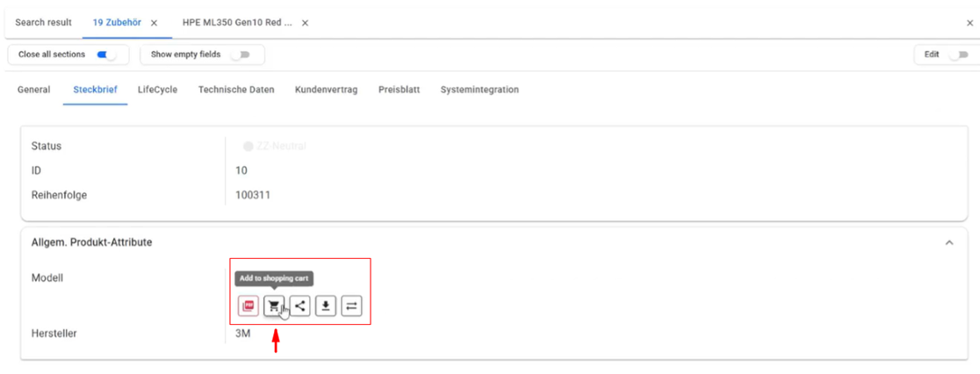
Task: Click the compare arrows icon
Action: point(351,306)
